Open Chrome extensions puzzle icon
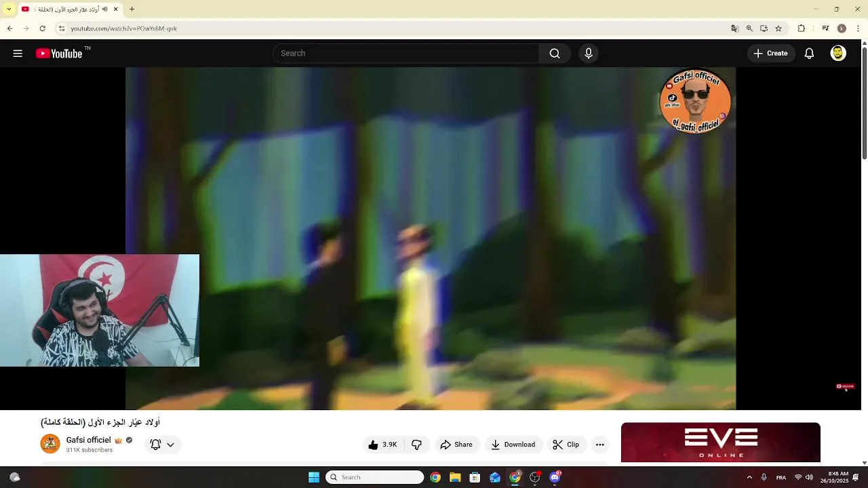Viewport: 868px width, 488px height. 801,28
